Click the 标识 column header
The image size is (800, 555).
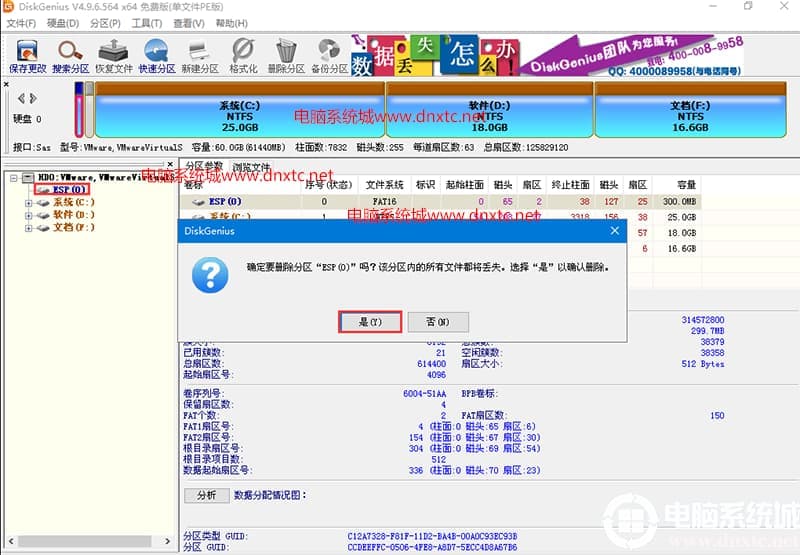click(x=425, y=185)
